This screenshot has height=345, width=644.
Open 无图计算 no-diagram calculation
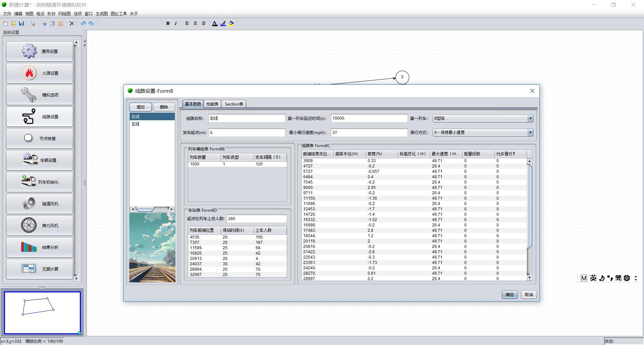[x=40, y=269]
